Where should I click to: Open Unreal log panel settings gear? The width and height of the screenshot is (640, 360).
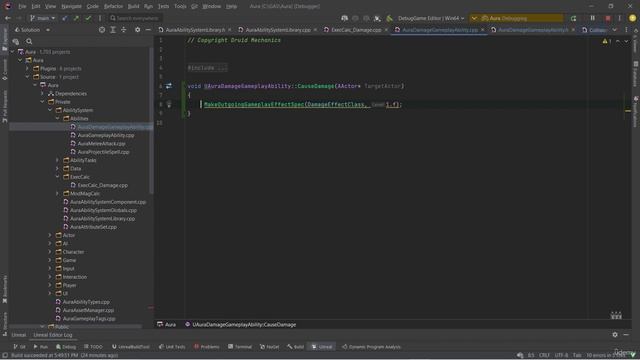615,335
